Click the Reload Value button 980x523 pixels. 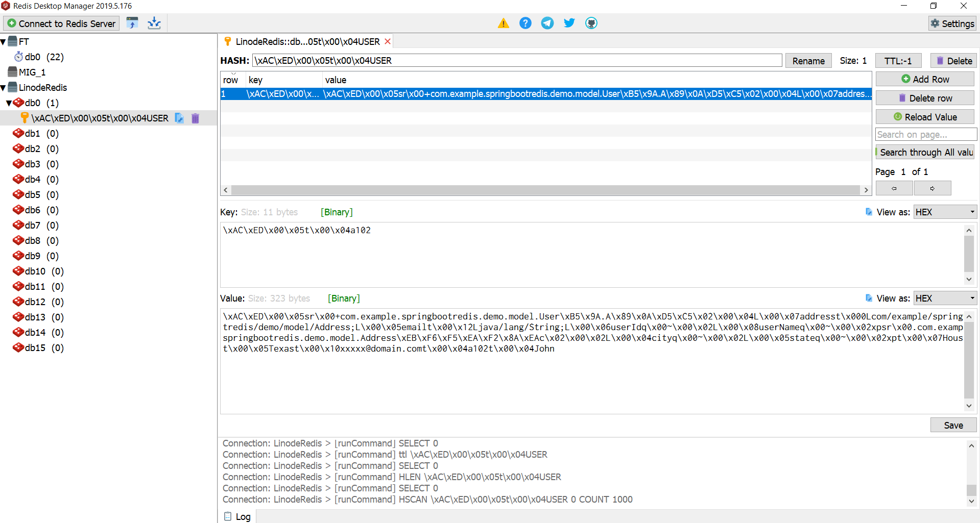[925, 116]
